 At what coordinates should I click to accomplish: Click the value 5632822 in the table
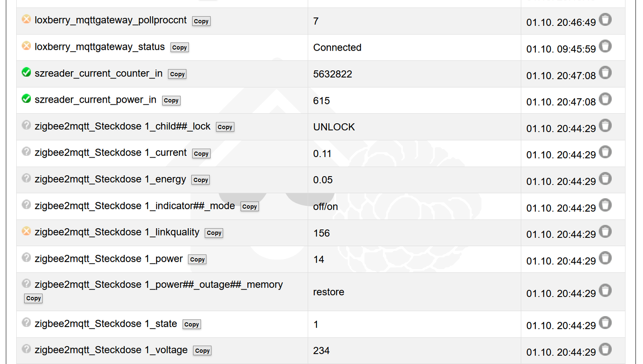click(x=332, y=74)
